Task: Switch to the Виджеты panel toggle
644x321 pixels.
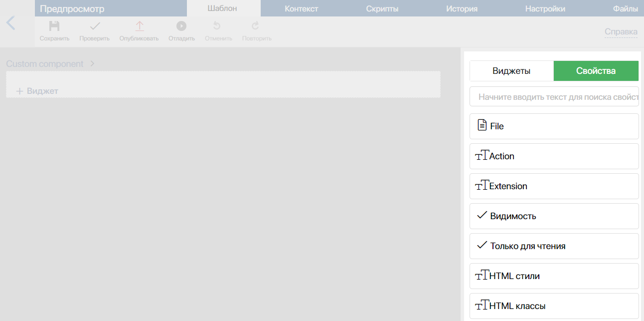Action: pyautogui.click(x=511, y=71)
